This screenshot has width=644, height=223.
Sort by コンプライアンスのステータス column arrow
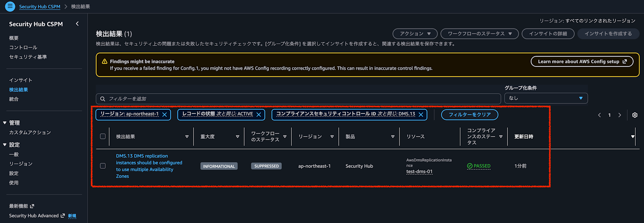(x=501, y=137)
